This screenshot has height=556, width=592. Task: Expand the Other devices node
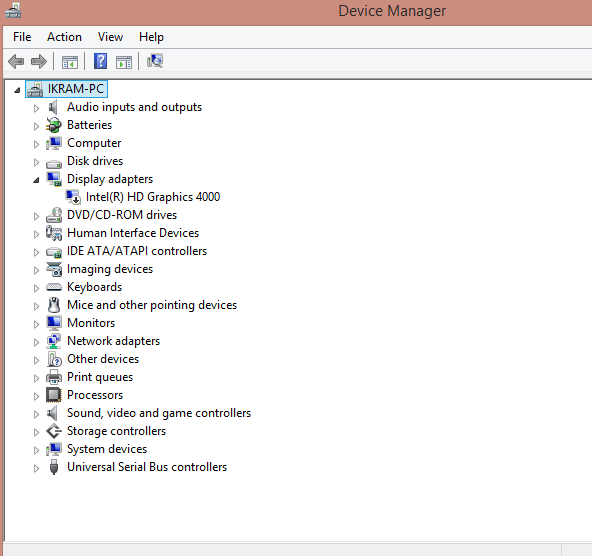tap(36, 360)
